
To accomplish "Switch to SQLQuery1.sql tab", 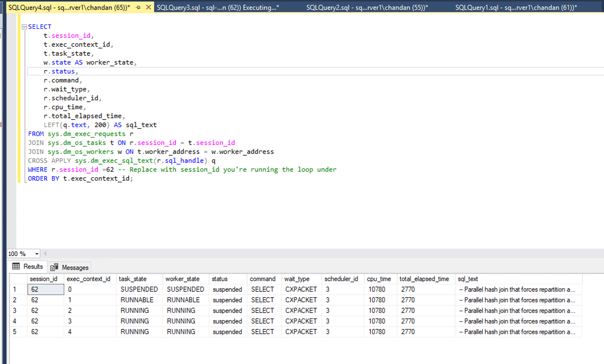I will click(516, 8).
